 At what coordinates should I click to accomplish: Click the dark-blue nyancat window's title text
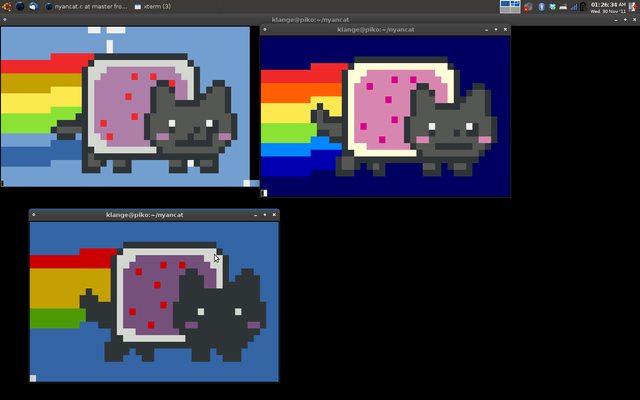point(376,29)
